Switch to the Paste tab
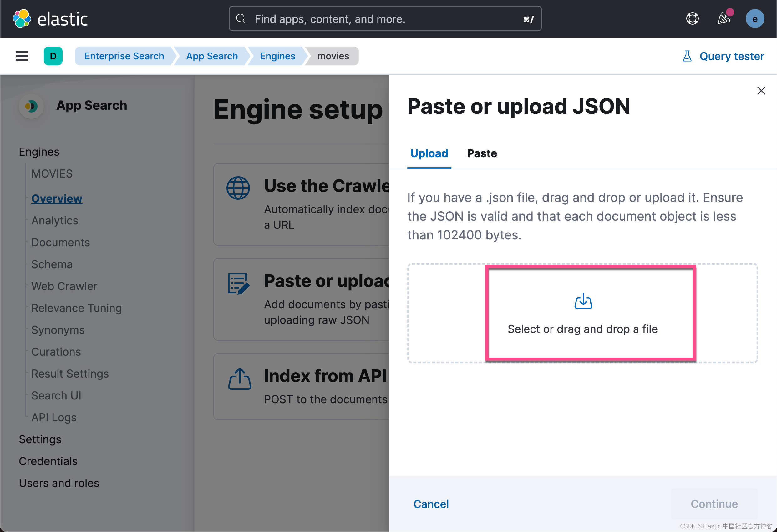Viewport: 777px width, 532px height. (482, 153)
